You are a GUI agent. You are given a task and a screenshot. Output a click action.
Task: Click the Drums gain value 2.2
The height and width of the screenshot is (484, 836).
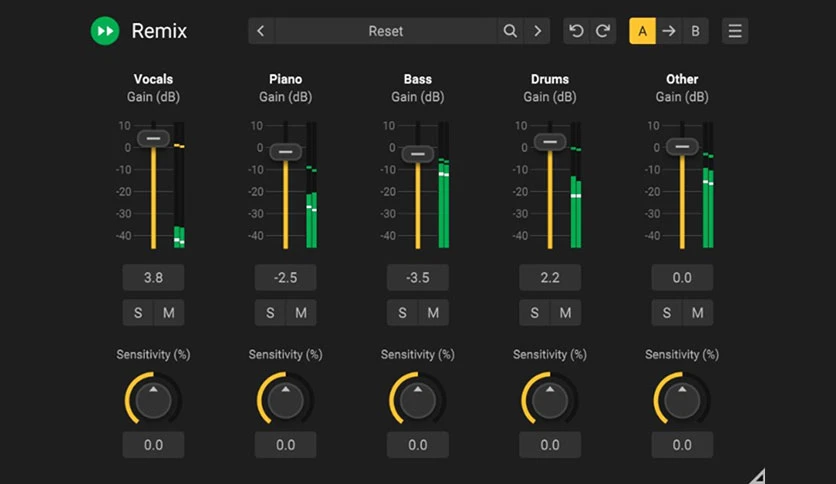(x=550, y=278)
